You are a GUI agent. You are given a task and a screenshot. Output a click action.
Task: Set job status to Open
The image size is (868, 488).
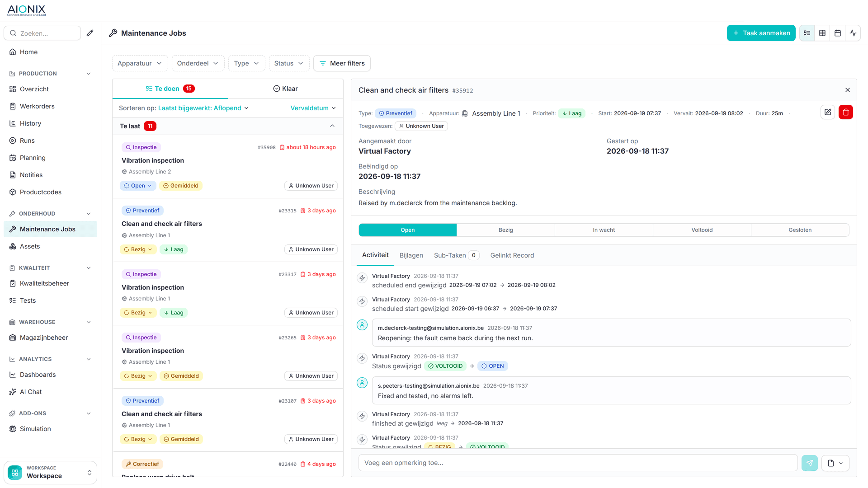[x=407, y=230]
